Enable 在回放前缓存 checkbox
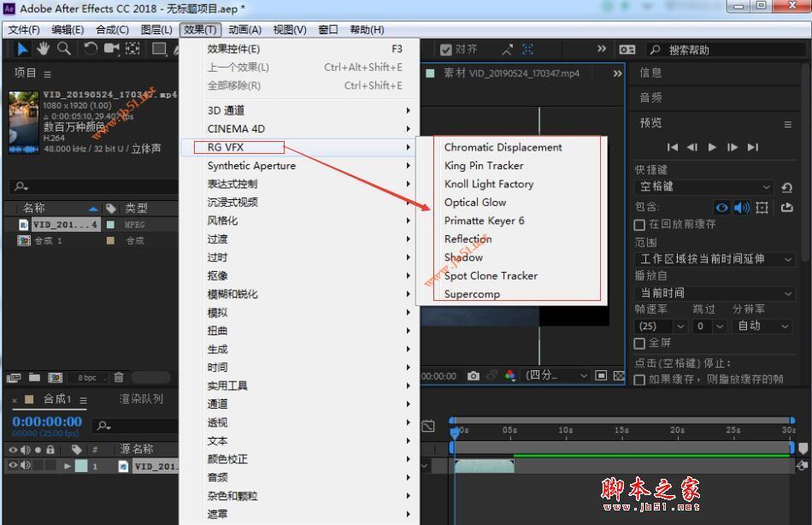 pyautogui.click(x=639, y=225)
